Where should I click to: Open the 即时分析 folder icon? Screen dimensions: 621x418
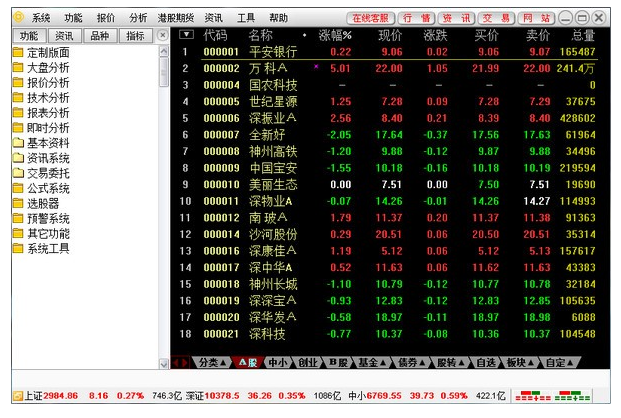[18, 128]
